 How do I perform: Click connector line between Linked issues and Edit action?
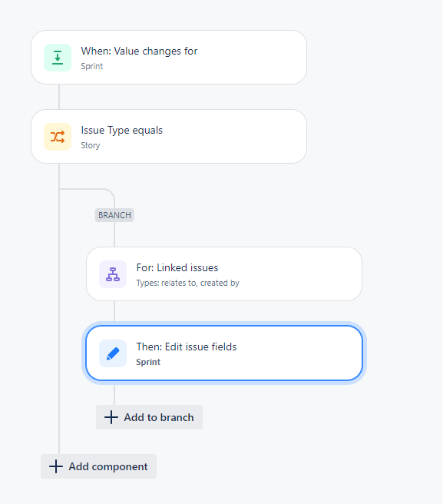pyautogui.click(x=114, y=311)
